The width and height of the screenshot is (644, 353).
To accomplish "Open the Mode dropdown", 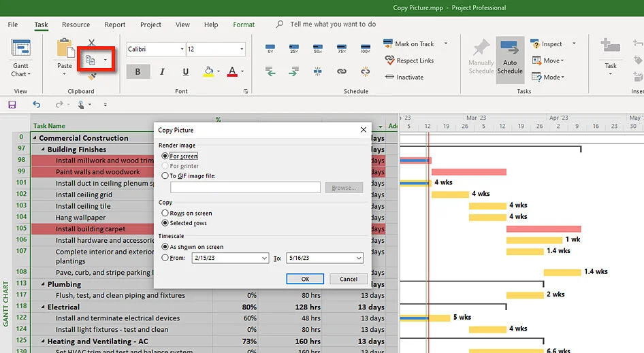I will point(548,77).
